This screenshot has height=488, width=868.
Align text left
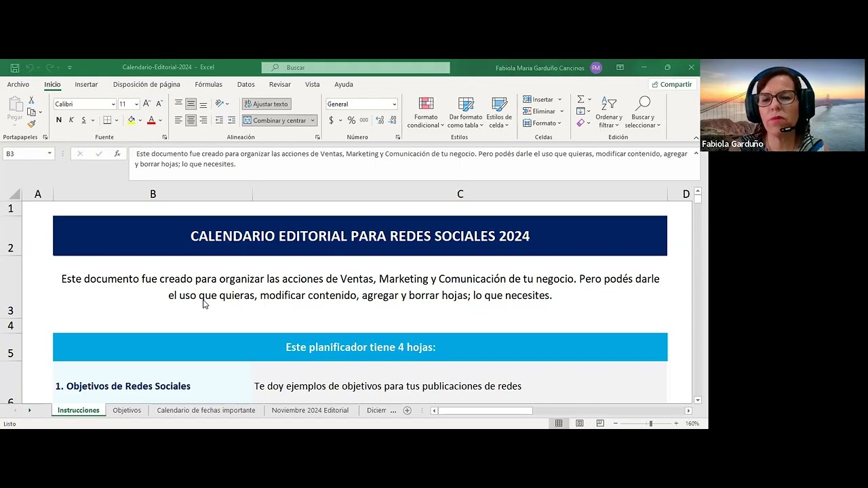[178, 120]
